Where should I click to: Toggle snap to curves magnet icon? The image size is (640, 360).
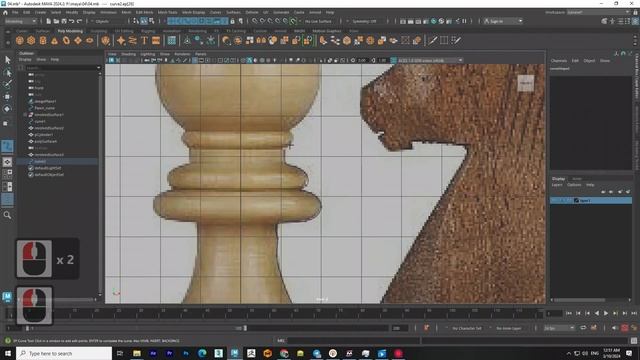[262, 21]
